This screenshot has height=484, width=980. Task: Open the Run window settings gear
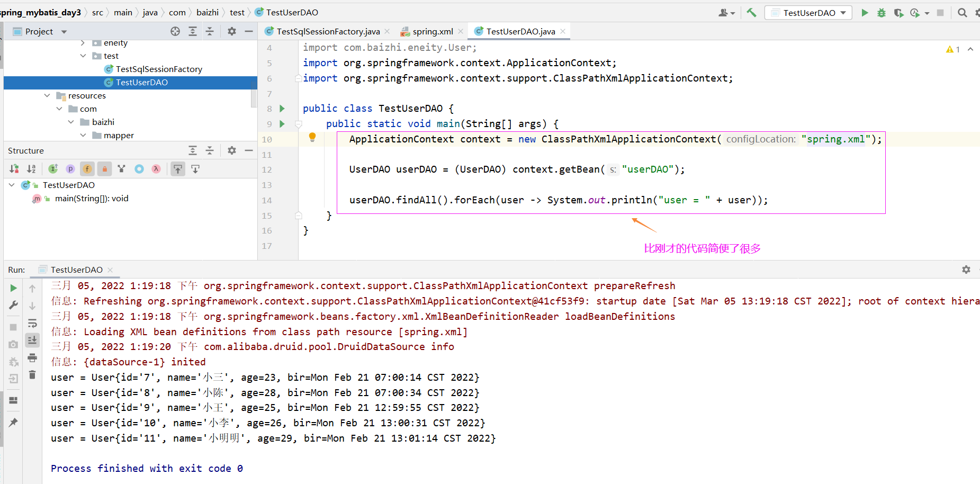[966, 270]
